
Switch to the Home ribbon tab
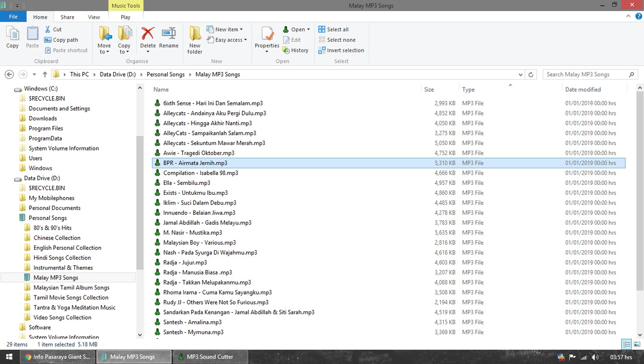coord(40,17)
